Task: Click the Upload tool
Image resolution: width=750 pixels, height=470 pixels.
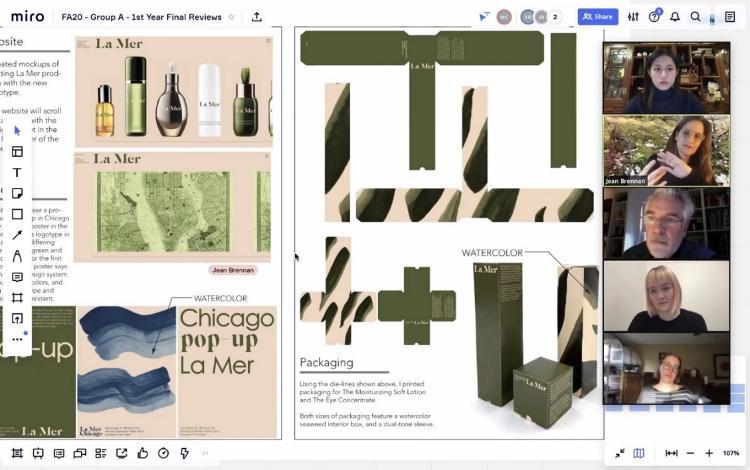Action: pos(17,318)
